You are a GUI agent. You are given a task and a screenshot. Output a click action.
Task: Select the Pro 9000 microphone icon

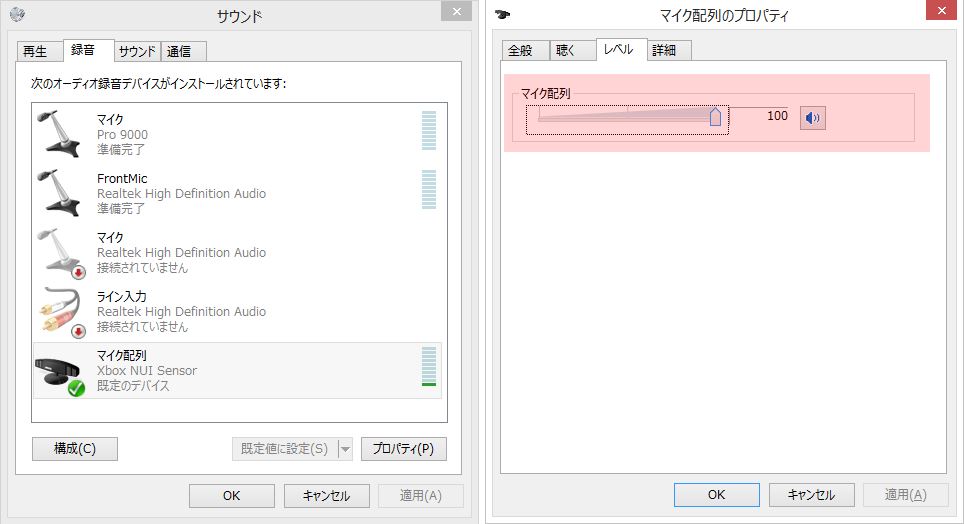(59, 133)
